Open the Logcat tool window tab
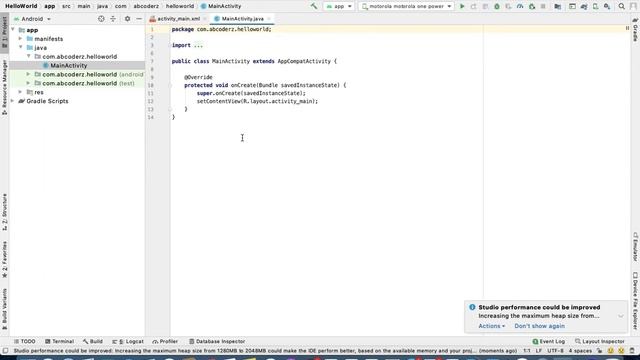The width and height of the screenshot is (640, 360). pyautogui.click(x=128, y=341)
